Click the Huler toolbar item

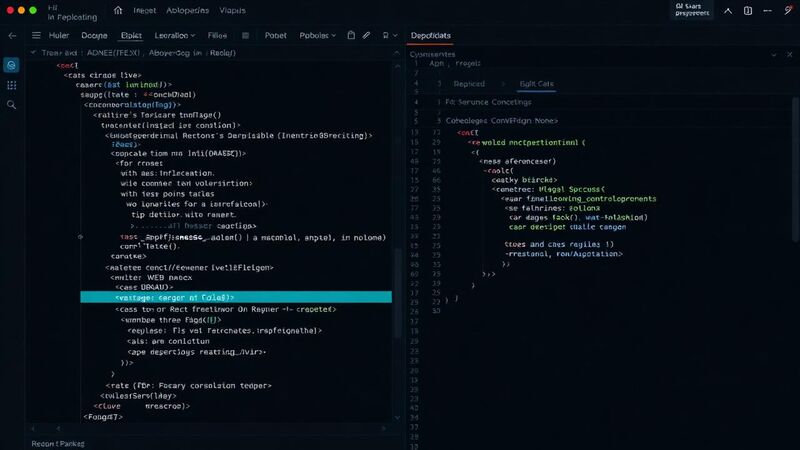59,35
